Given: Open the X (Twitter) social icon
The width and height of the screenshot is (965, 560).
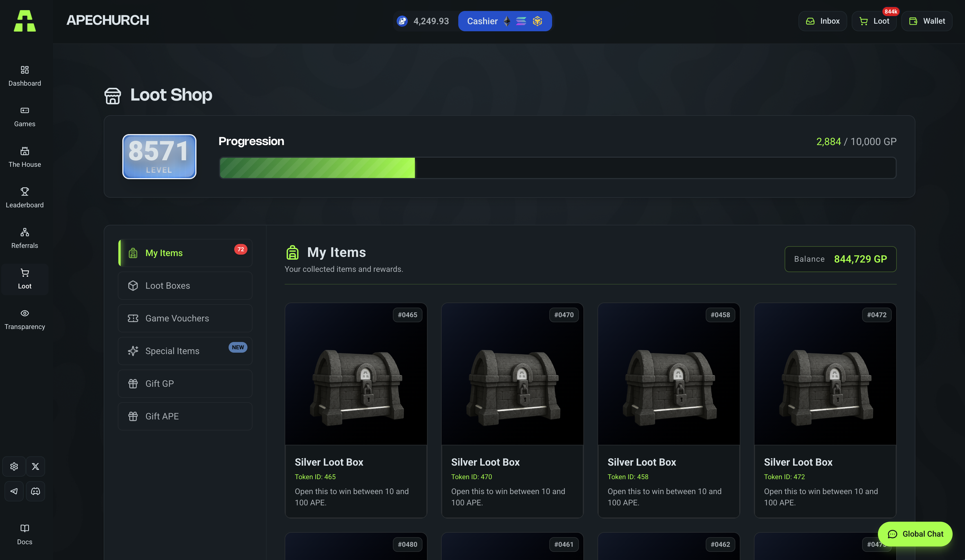Looking at the screenshot, I should point(35,466).
